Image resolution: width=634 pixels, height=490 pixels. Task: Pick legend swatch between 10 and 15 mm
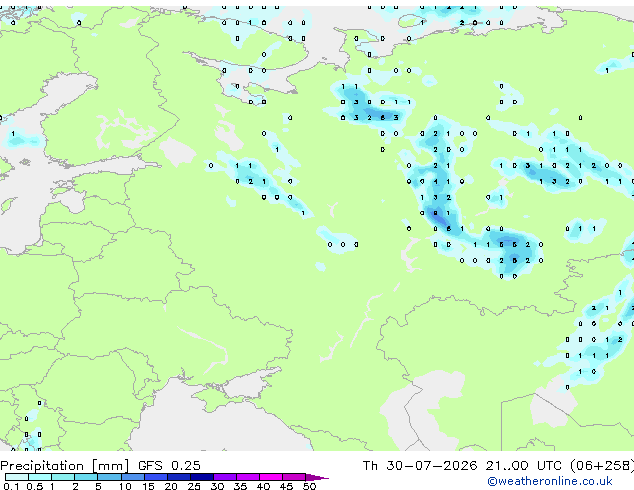coord(132,477)
